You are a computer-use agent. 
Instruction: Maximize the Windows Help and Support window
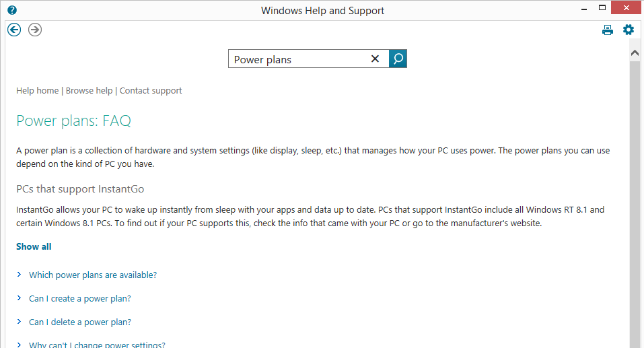pyautogui.click(x=602, y=8)
